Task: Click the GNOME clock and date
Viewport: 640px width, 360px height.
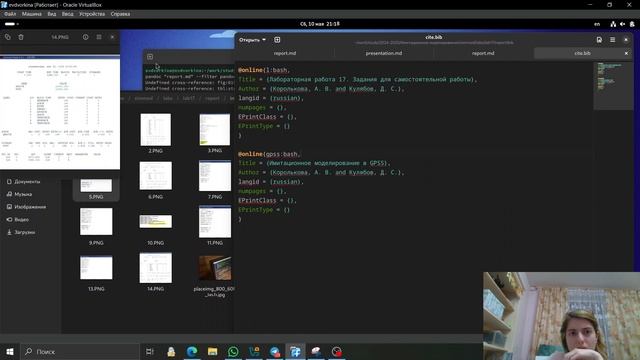Action: pyautogui.click(x=320, y=24)
